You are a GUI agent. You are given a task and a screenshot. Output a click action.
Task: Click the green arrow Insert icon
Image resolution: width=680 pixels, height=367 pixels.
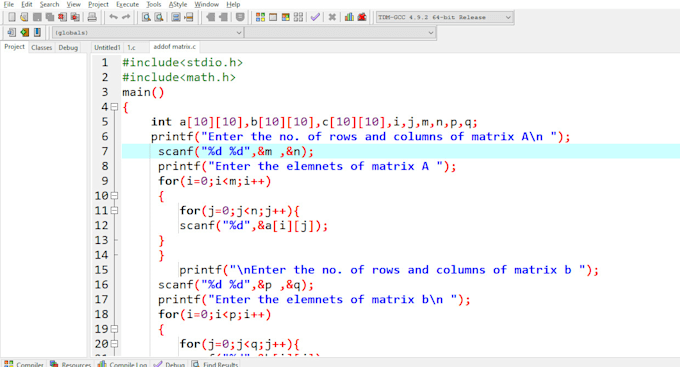pyautogui.click(x=25, y=32)
